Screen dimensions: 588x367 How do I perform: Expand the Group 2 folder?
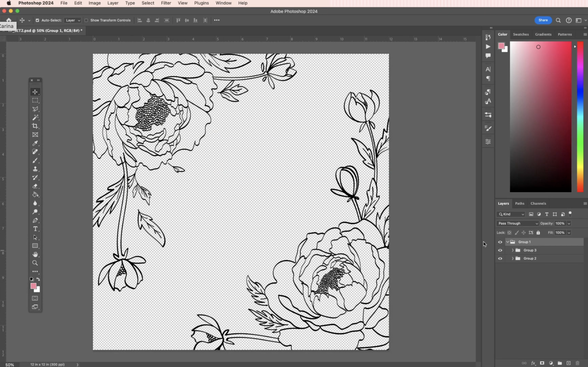click(x=512, y=259)
